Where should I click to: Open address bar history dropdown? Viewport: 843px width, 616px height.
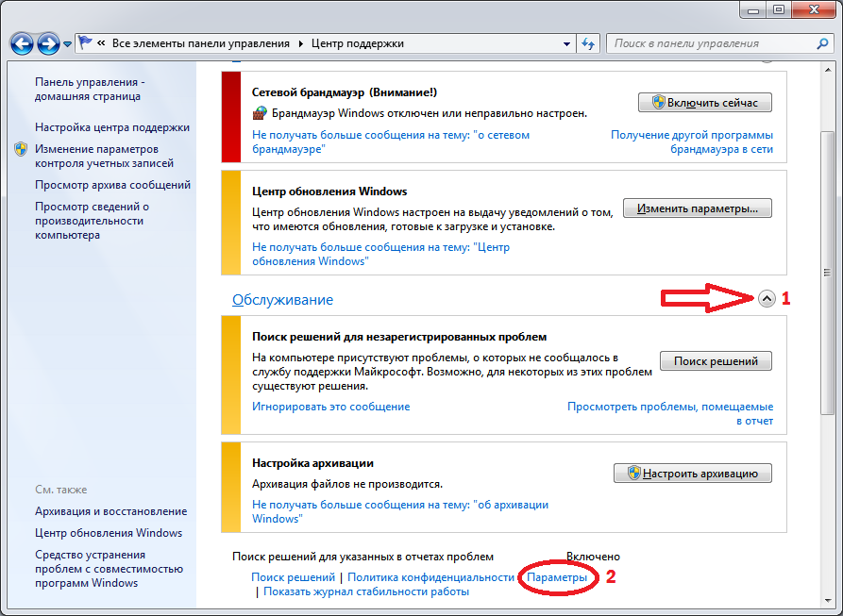tap(566, 43)
